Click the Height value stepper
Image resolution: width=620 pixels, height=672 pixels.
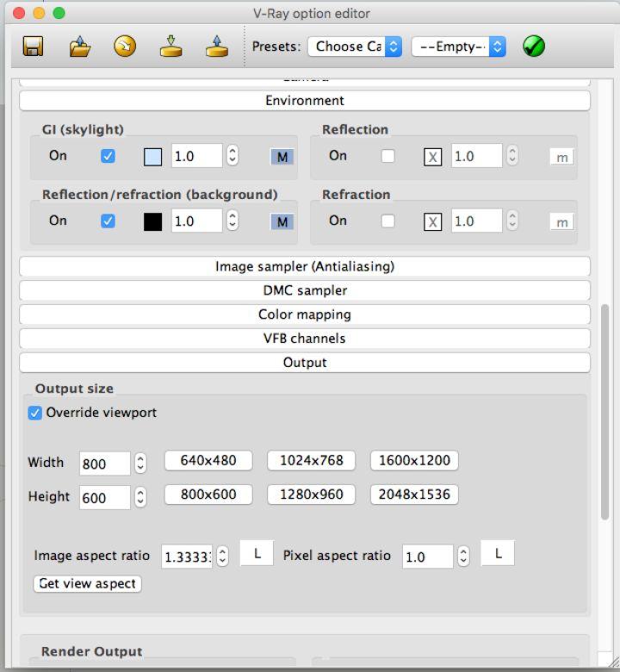[140, 497]
